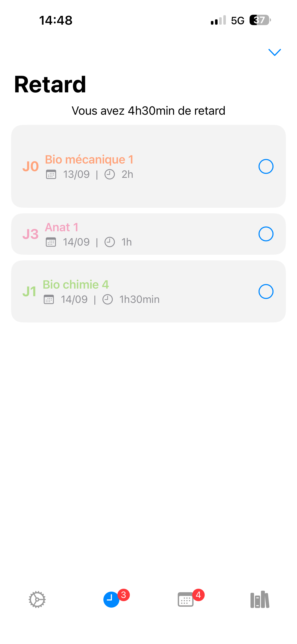Select the Anat 1 course title

click(x=62, y=227)
